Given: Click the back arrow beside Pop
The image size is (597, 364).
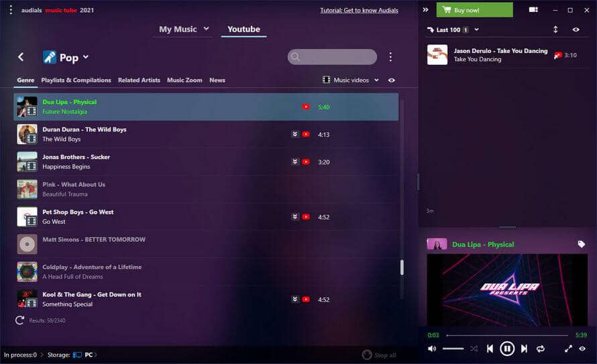Looking at the screenshot, I should point(21,57).
